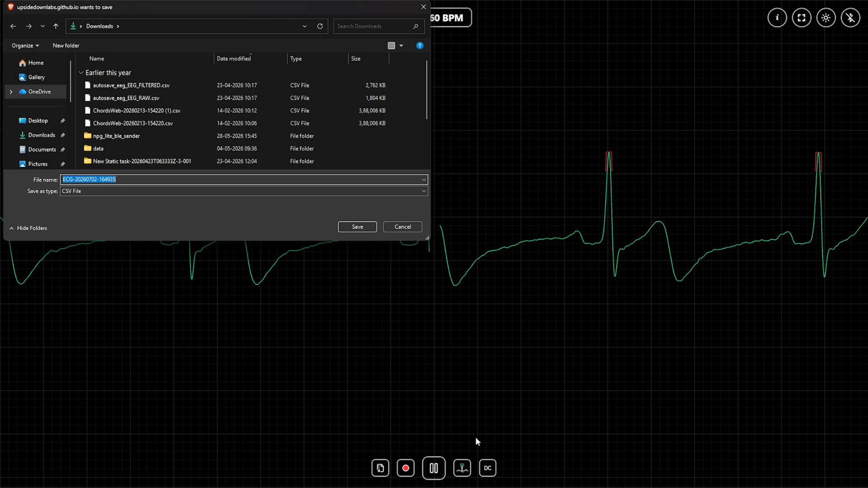Go up one folder level

tap(56, 26)
